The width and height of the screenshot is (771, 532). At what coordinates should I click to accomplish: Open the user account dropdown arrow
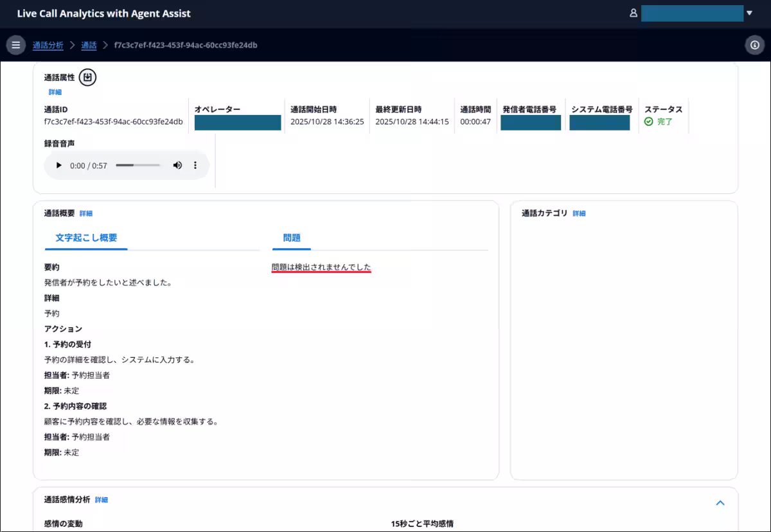pyautogui.click(x=749, y=13)
